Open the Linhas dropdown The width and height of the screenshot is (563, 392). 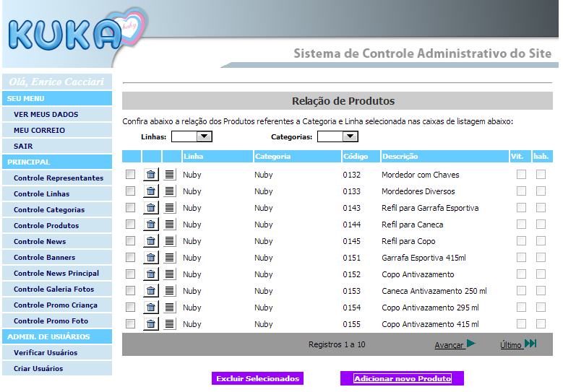click(192, 136)
